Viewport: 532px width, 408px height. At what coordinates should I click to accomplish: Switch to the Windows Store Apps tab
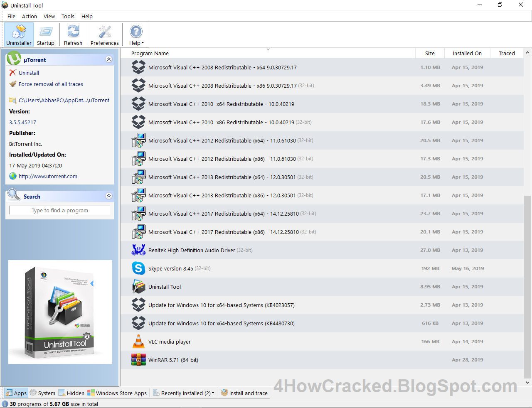pos(117,393)
